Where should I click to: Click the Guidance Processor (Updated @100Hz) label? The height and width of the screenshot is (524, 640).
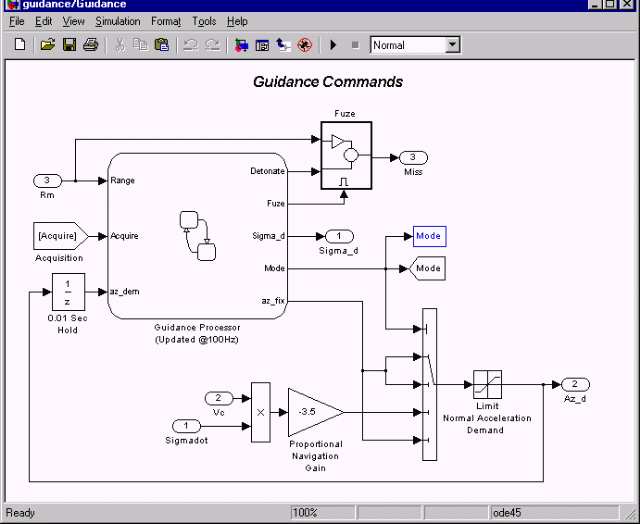coord(197,333)
